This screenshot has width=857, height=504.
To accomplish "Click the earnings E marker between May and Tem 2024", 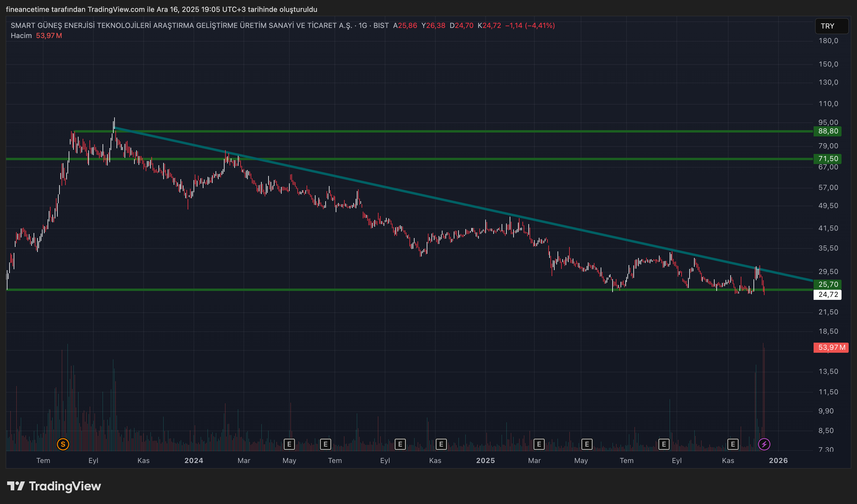I will tap(325, 444).
